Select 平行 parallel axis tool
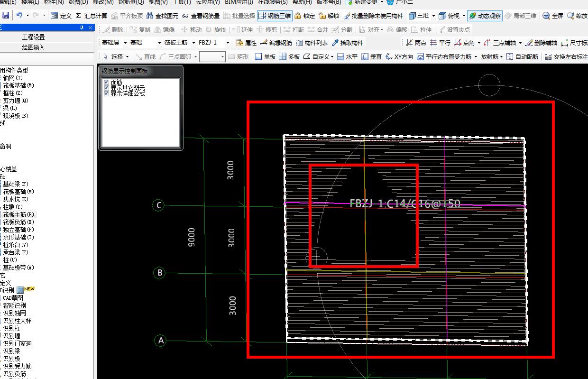 pyautogui.click(x=440, y=43)
